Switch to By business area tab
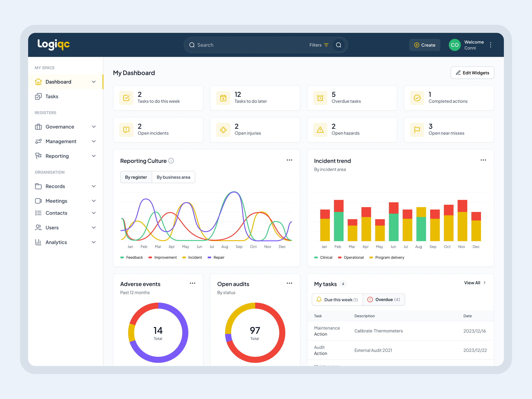 point(173,177)
